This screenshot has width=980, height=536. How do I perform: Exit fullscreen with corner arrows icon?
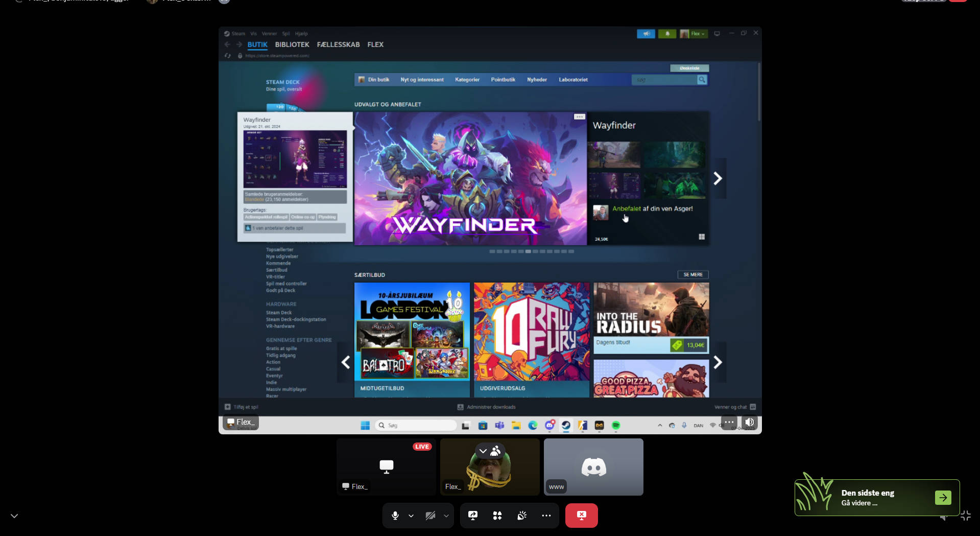click(x=965, y=516)
